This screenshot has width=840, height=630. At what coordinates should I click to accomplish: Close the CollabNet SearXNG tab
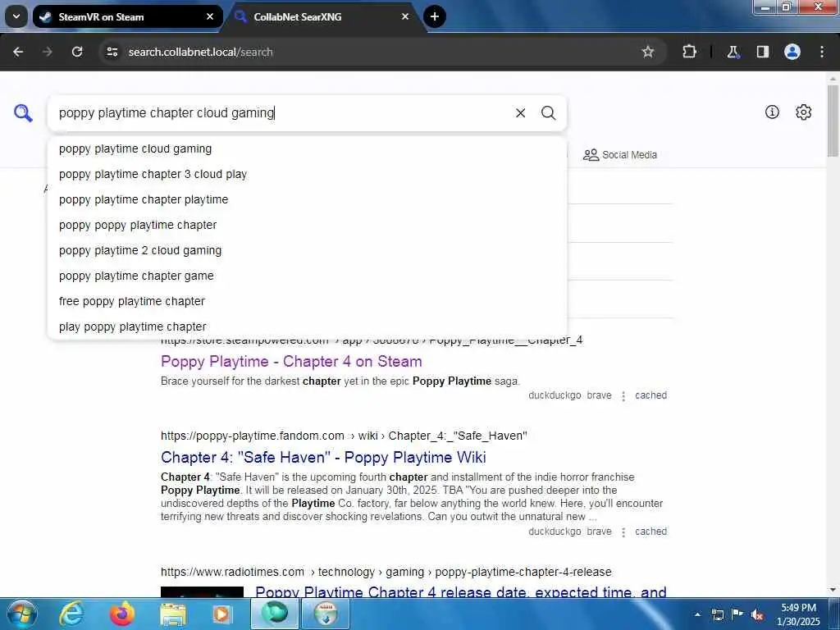[x=405, y=16]
